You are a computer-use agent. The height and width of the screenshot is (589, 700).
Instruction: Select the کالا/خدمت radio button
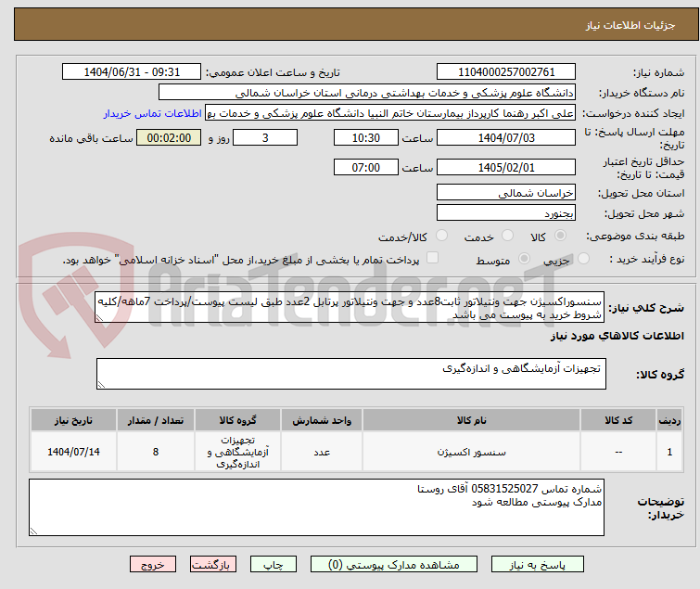click(x=441, y=236)
